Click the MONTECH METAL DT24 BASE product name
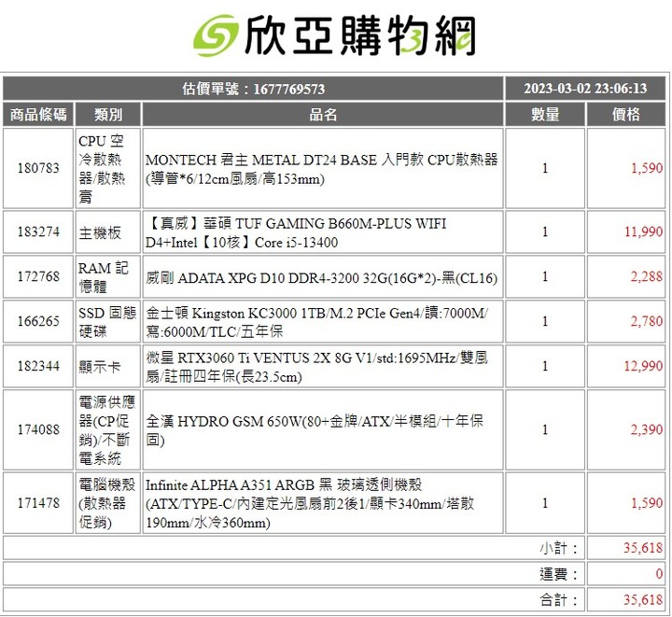The width and height of the screenshot is (672, 617). [x=321, y=169]
